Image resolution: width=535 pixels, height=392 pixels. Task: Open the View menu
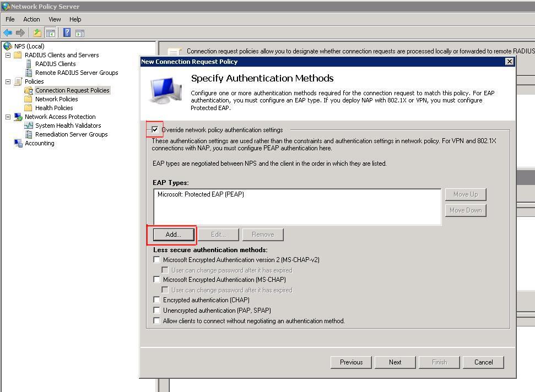(55, 19)
